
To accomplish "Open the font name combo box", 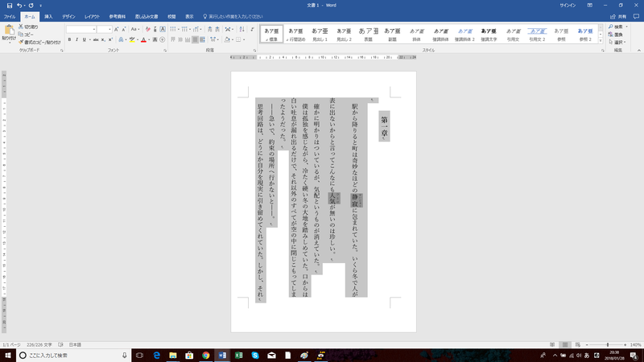I will pyautogui.click(x=81, y=29).
